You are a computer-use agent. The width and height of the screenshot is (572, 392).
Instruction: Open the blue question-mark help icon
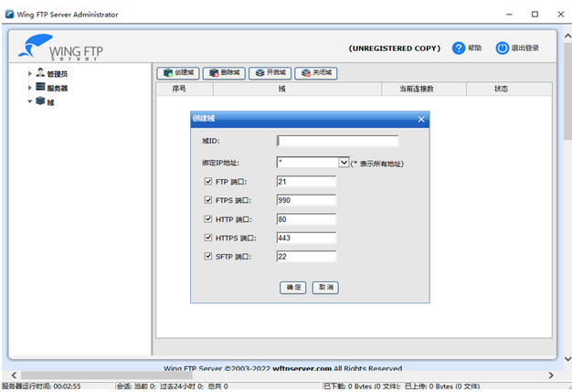point(458,48)
